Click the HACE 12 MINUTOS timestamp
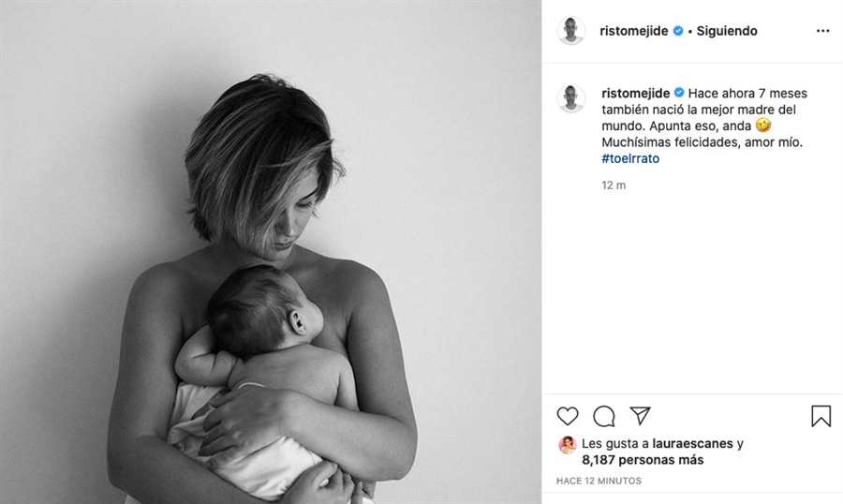843x504 pixels. tap(599, 481)
